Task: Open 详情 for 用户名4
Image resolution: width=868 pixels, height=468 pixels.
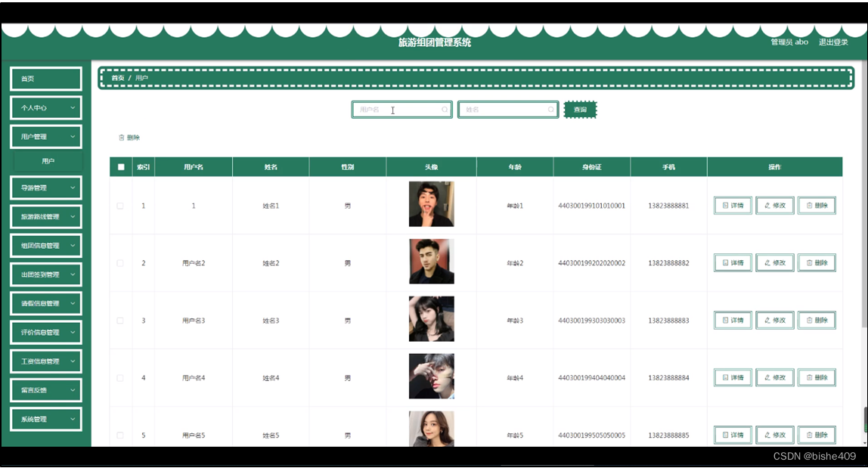Action: coord(733,378)
